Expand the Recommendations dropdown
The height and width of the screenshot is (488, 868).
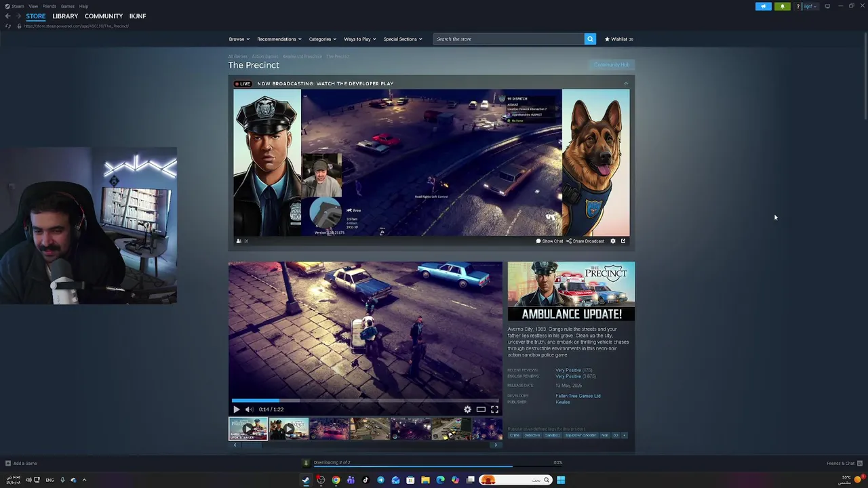click(x=279, y=39)
